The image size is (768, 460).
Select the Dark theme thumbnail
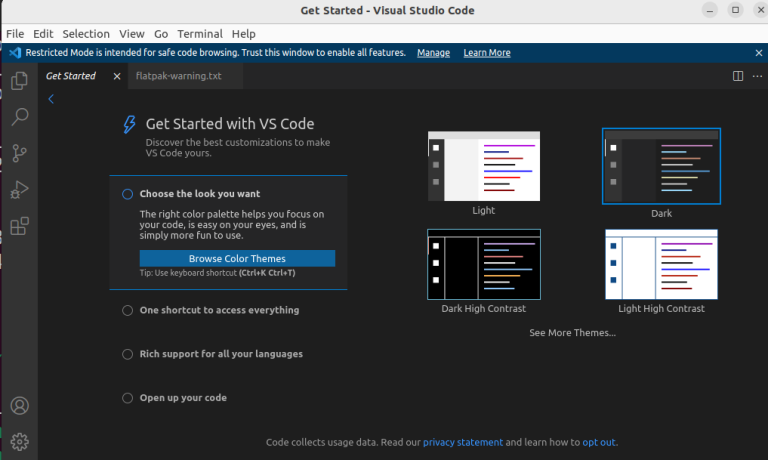(x=661, y=166)
